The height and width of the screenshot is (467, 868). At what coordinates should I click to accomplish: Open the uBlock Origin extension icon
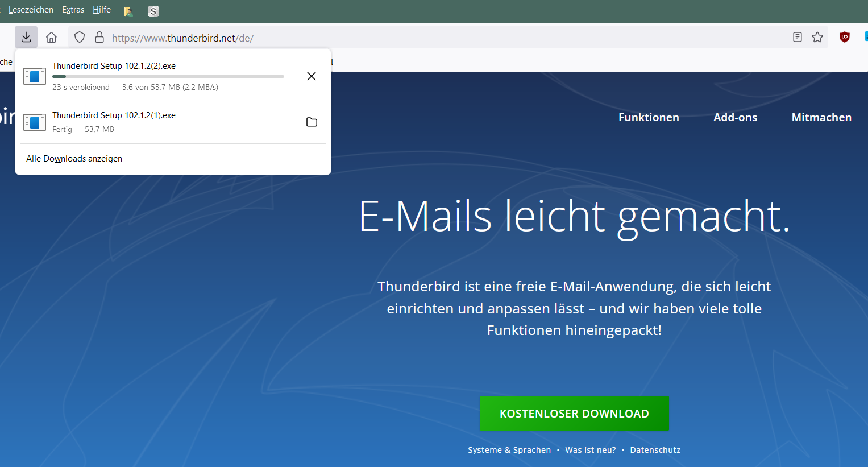pos(845,37)
